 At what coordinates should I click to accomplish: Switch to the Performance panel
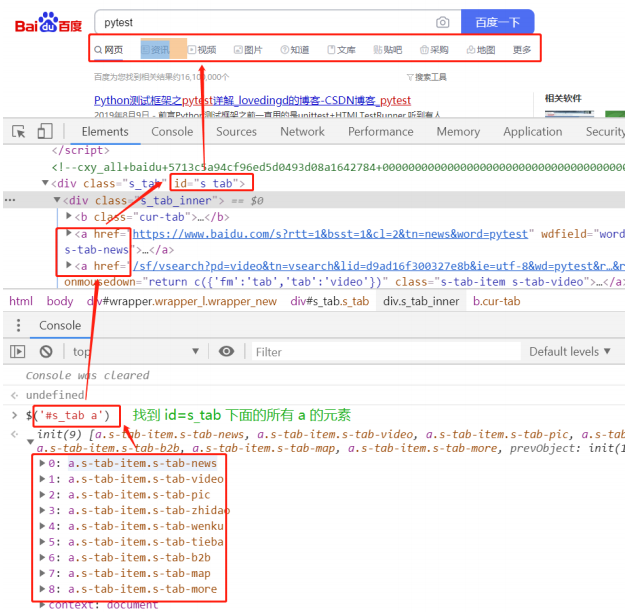pos(380,131)
